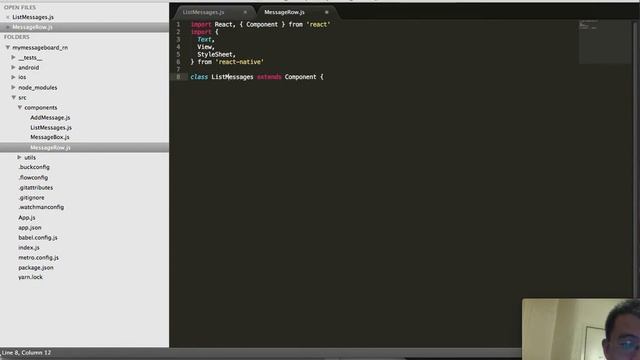Open the package.json file

tap(36, 267)
